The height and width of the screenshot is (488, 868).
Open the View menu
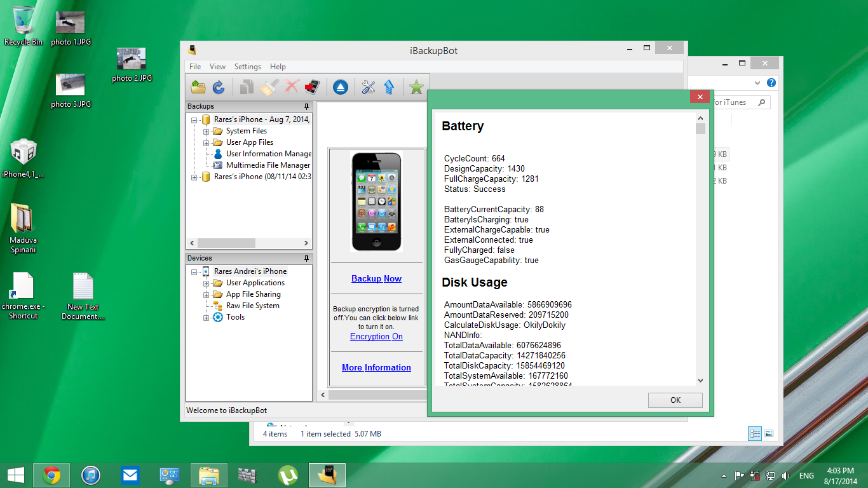tap(217, 67)
